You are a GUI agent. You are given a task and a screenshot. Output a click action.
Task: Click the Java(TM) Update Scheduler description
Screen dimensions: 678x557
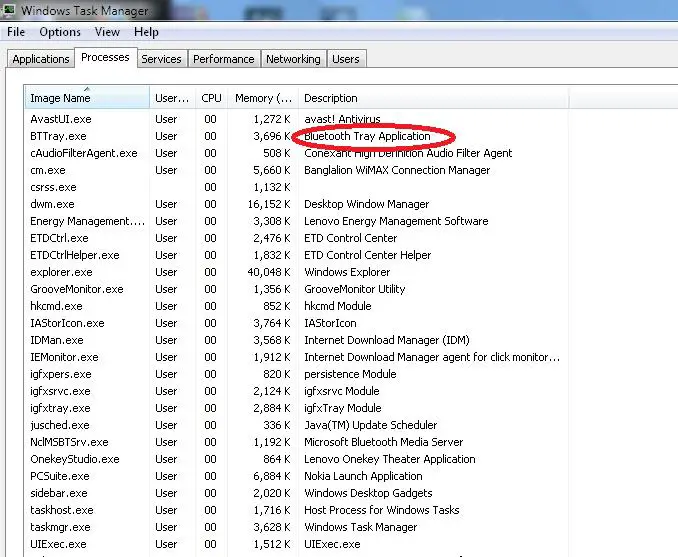(x=371, y=425)
